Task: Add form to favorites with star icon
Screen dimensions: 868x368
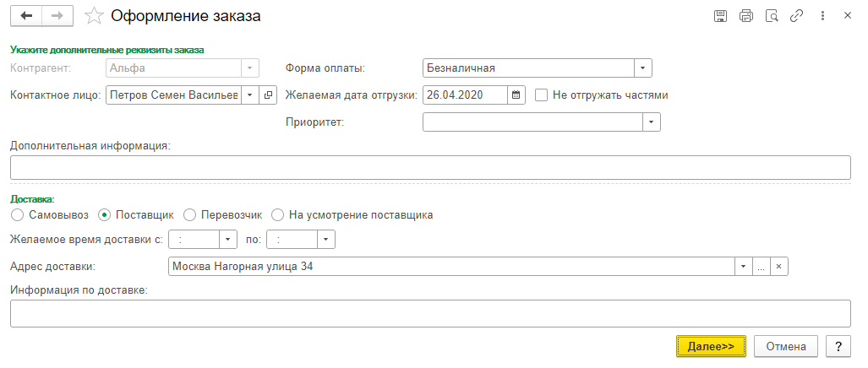Action: point(96,16)
